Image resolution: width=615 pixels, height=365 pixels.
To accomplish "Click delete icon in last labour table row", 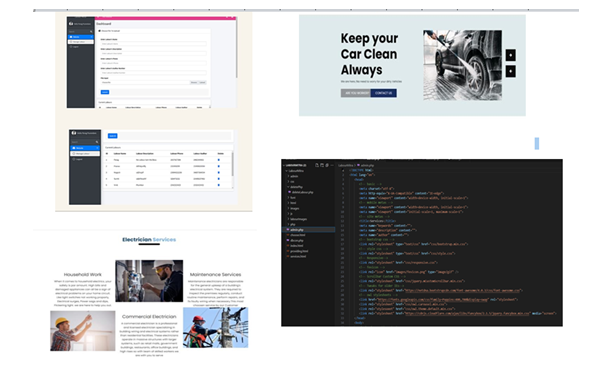I will pyautogui.click(x=219, y=185).
